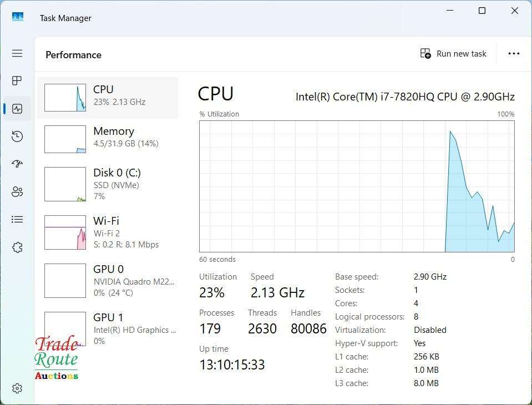This screenshot has height=405, width=532.
Task: Select GPU 1 Intel HD Graphics item
Action: [108, 328]
